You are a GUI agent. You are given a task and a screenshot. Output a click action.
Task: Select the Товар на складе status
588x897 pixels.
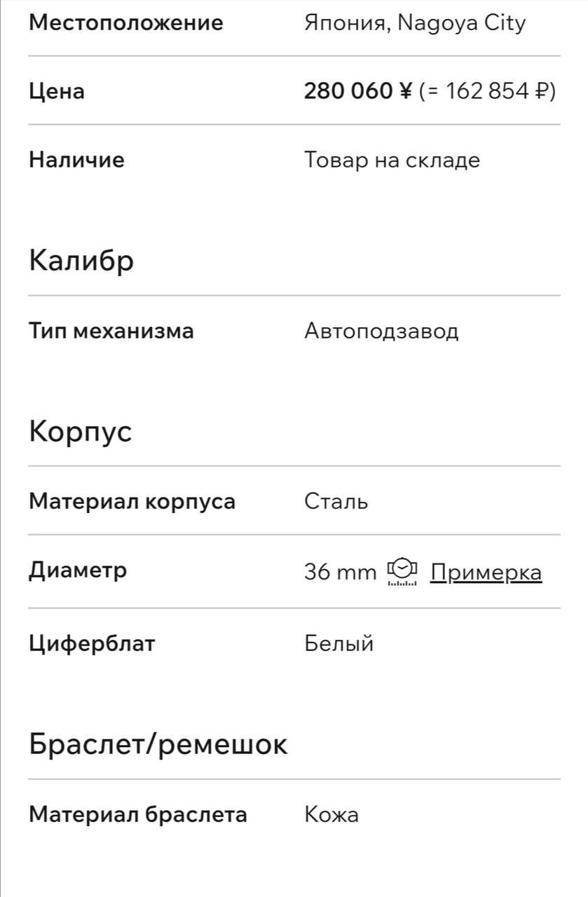392,160
